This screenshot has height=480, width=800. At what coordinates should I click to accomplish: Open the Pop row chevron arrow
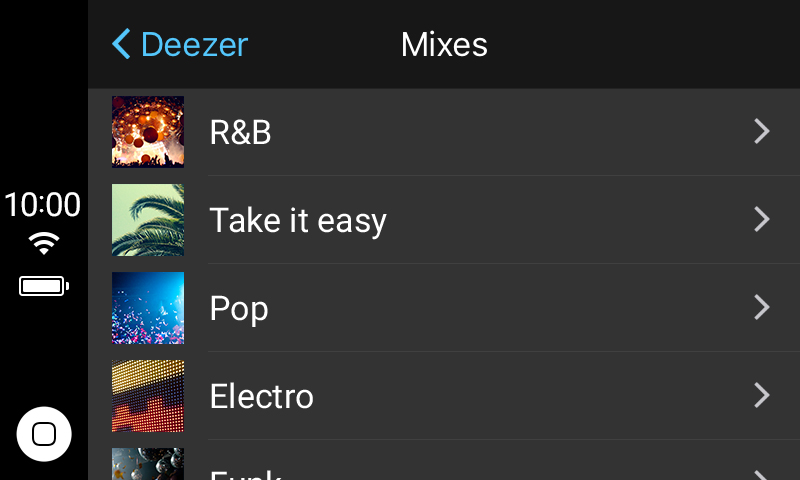762,308
